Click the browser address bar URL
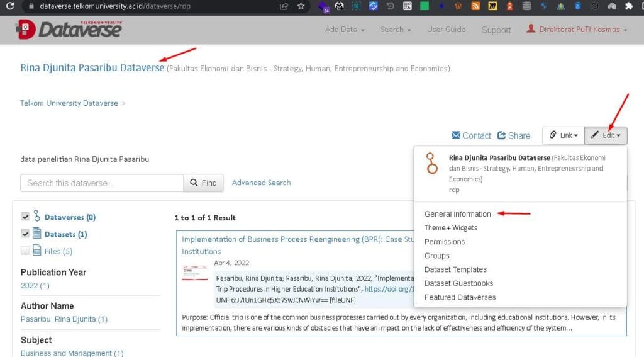This screenshot has height=357, width=644. [x=115, y=6]
